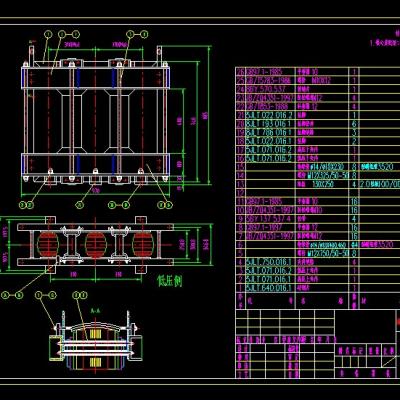This screenshot has width=400, height=400.
Task: Click the green 低压侧 label
Action: tap(170, 281)
